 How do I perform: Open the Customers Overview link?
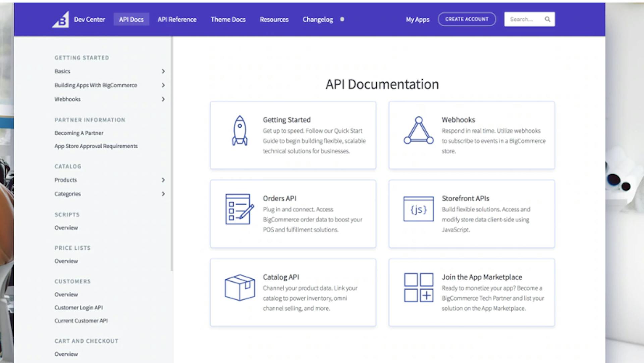point(66,294)
